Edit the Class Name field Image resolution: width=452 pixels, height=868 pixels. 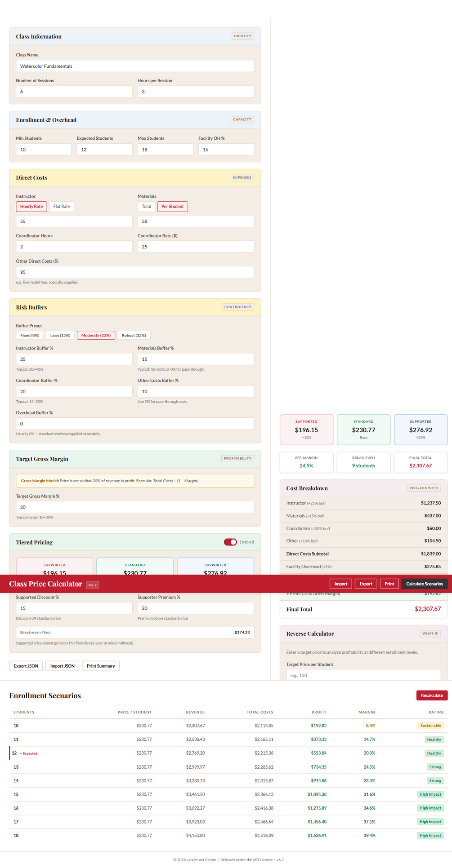(x=135, y=66)
